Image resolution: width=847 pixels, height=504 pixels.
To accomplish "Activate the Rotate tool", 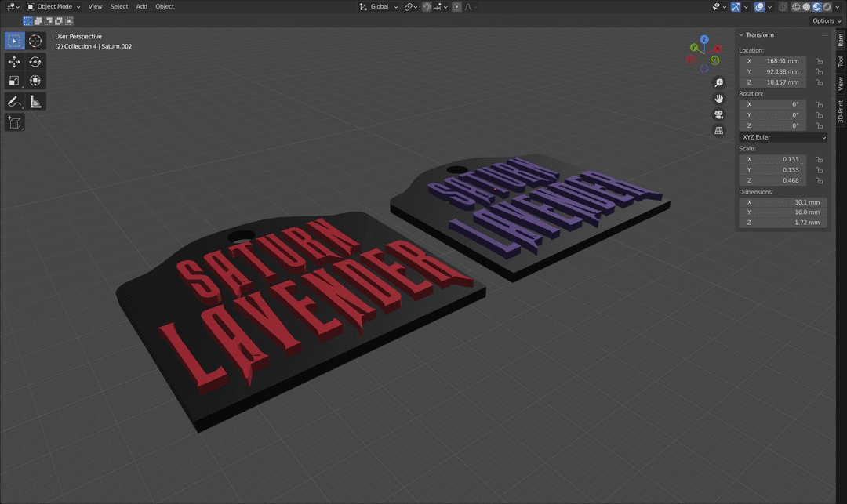I will click(x=35, y=61).
